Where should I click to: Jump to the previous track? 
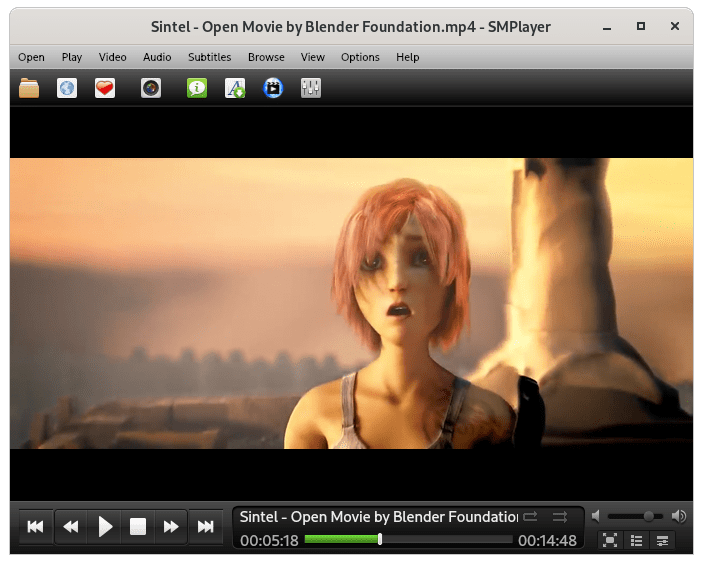coord(35,526)
